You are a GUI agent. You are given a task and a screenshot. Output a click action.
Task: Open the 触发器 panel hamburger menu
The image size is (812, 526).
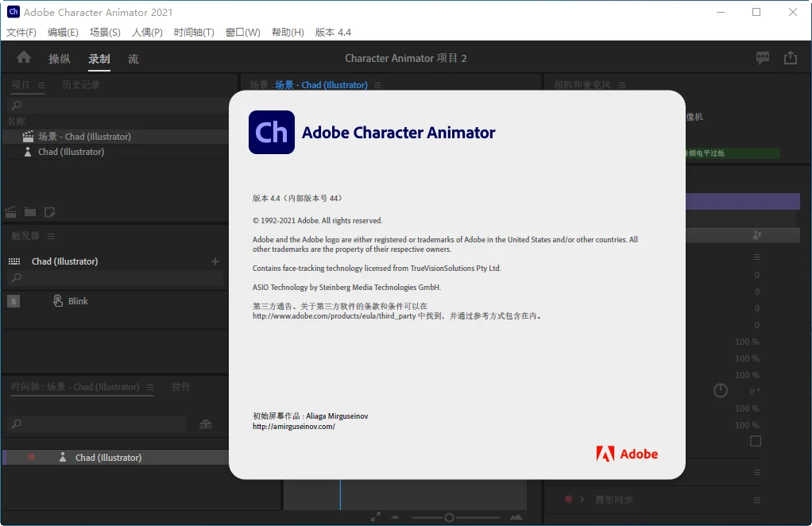(51, 236)
